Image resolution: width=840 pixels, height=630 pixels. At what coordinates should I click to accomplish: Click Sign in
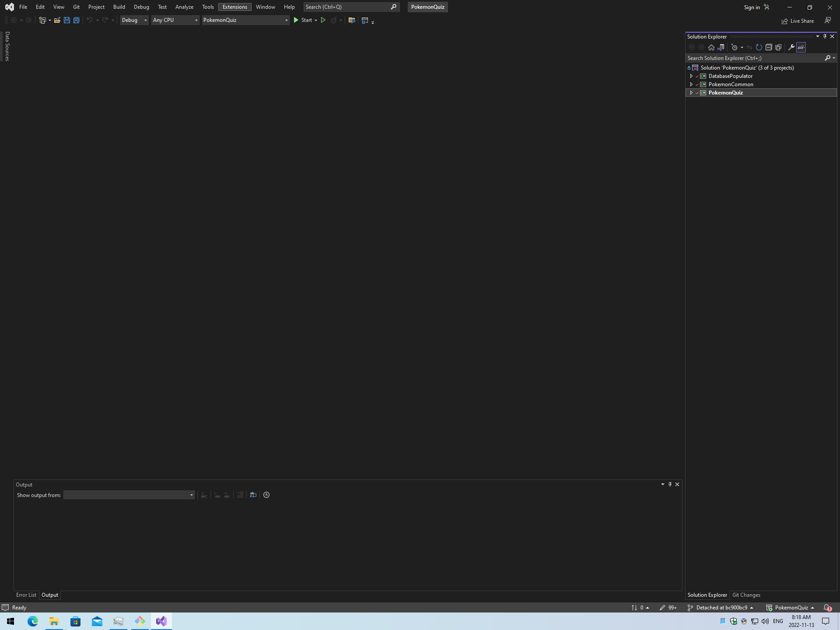click(752, 7)
